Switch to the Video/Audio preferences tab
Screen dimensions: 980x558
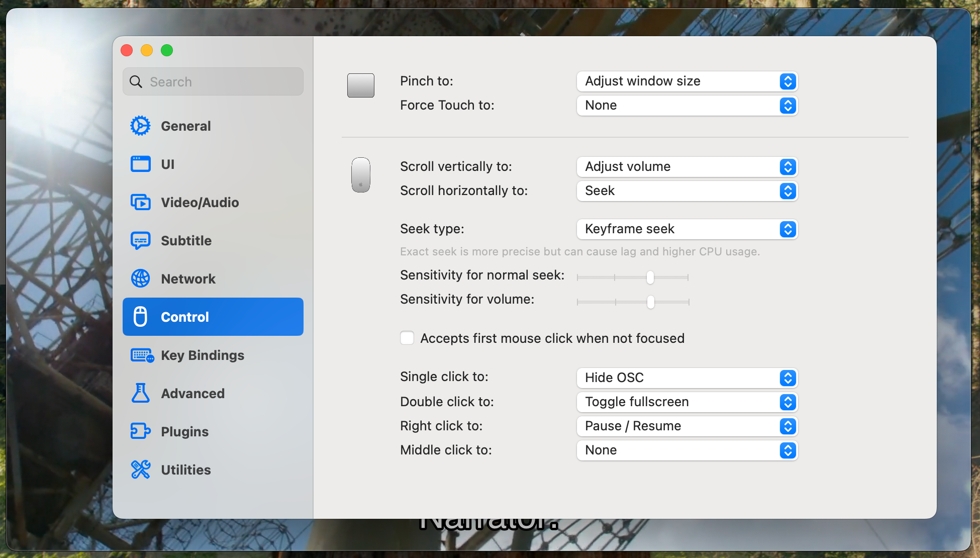tap(213, 202)
